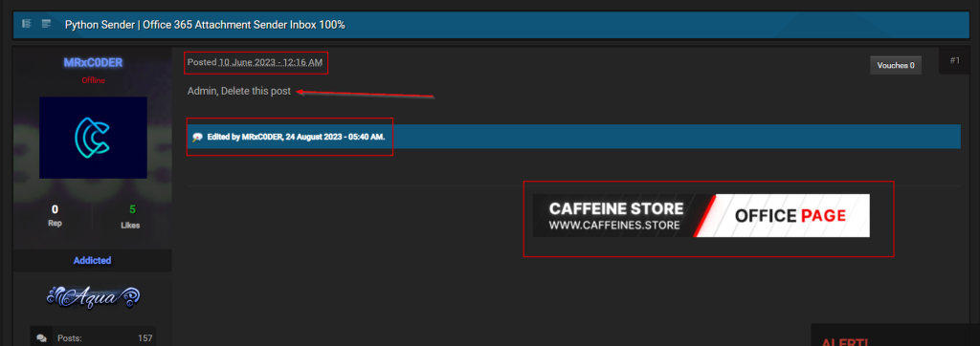This screenshot has width=980, height=346.
Task: Click the OFFICE PAGE section of the banner
Action: (790, 216)
